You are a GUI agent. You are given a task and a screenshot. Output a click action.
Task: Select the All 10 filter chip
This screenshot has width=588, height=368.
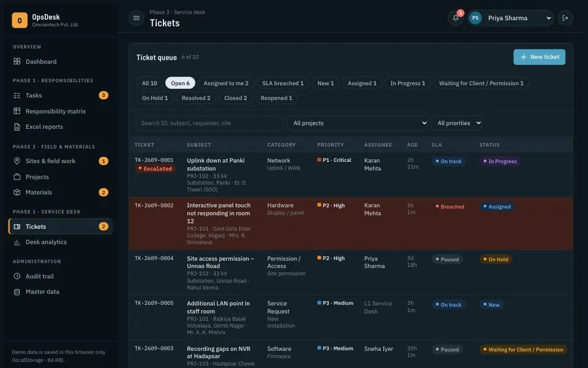[149, 83]
